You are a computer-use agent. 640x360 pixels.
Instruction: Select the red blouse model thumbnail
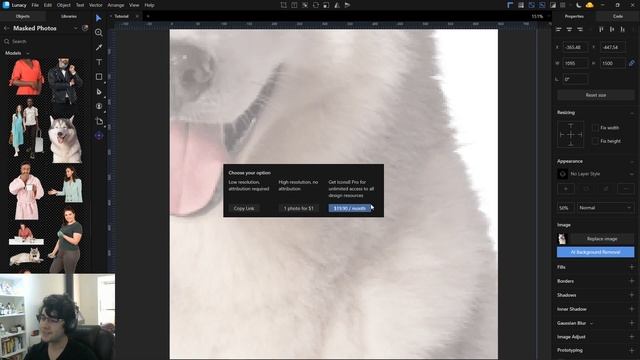tap(27, 77)
